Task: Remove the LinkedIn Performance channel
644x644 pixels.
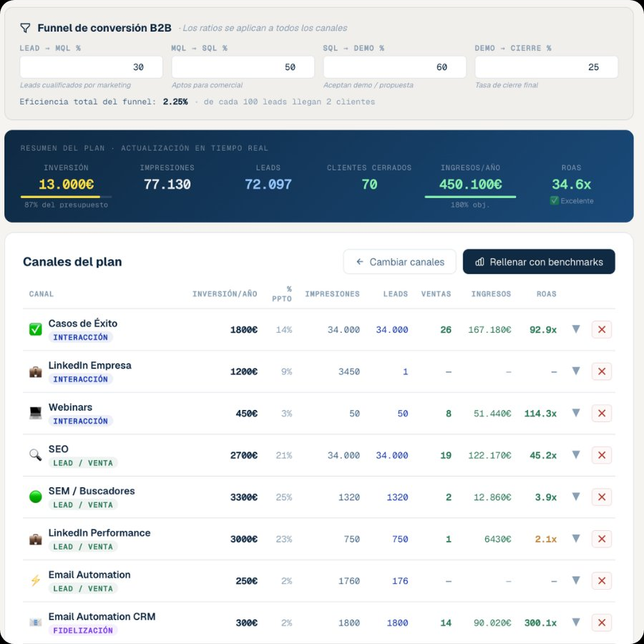Action: pos(602,539)
